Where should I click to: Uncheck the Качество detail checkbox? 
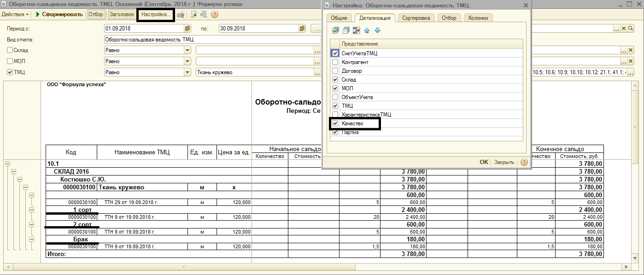tap(335, 123)
